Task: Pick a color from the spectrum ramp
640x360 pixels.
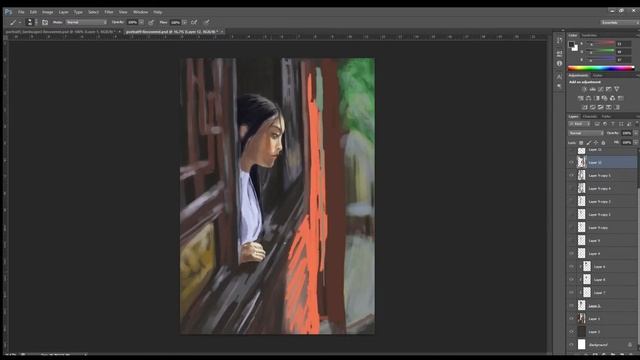Action: click(x=601, y=68)
